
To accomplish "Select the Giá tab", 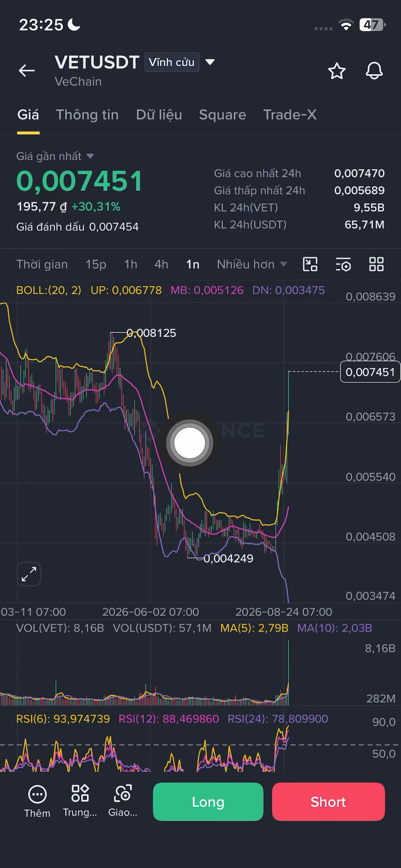I will (x=28, y=115).
